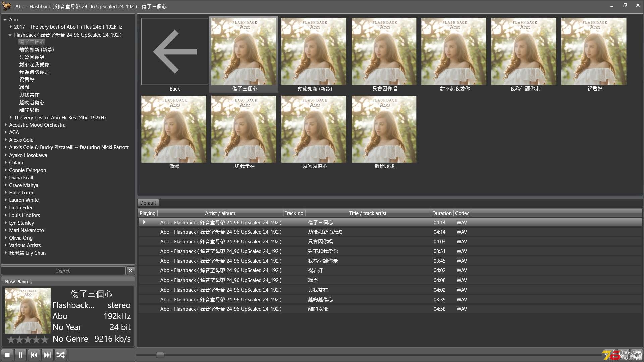The height and width of the screenshot is (362, 644).
Task: Select album thumbnail 緣盡
Action: pos(174,129)
